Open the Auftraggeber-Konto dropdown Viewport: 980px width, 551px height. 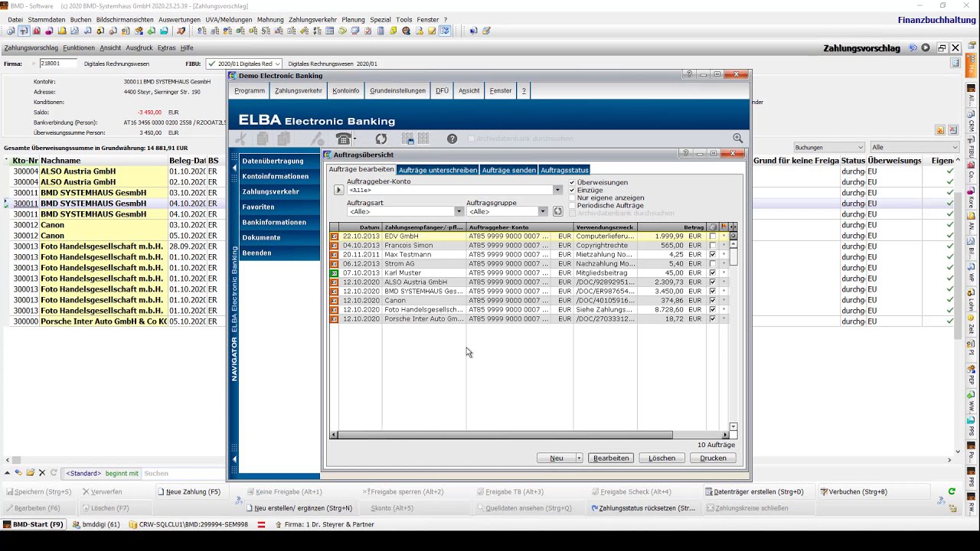click(x=557, y=190)
